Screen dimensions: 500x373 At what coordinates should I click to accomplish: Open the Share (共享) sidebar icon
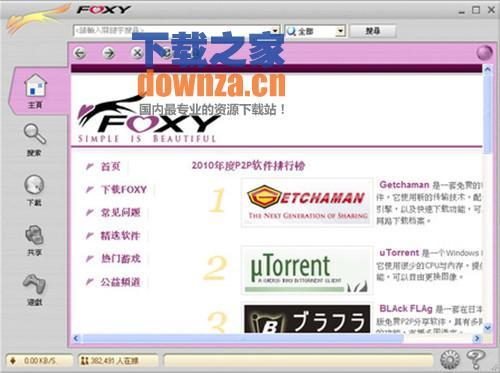[34, 239]
